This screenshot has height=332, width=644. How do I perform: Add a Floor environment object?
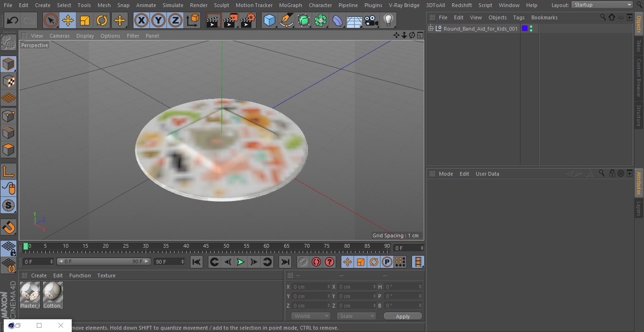tap(355, 21)
